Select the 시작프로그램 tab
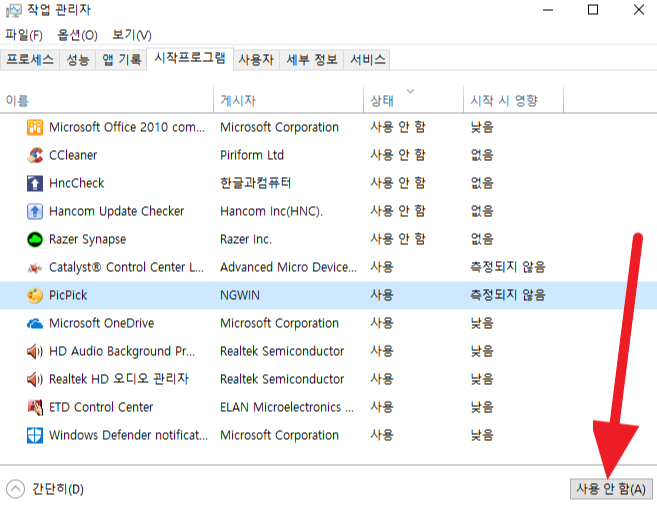 click(x=190, y=58)
